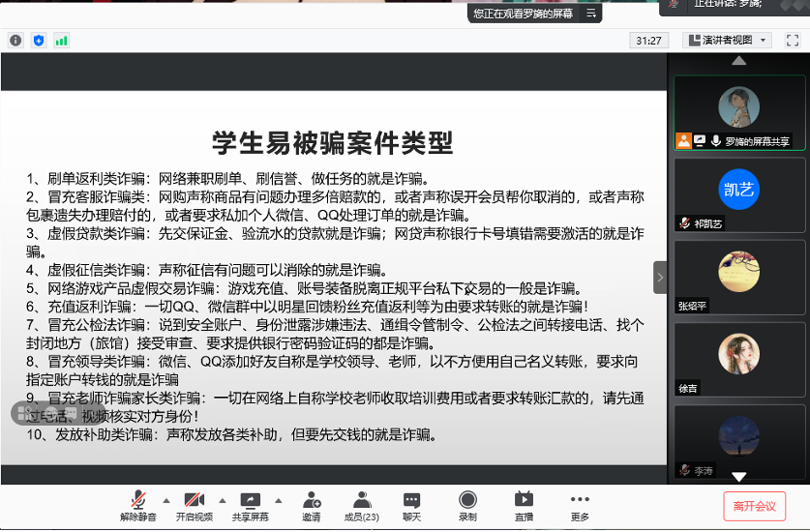Expand audio options arrow beside 解除静音
This screenshot has height=532, width=810.
coord(165,500)
